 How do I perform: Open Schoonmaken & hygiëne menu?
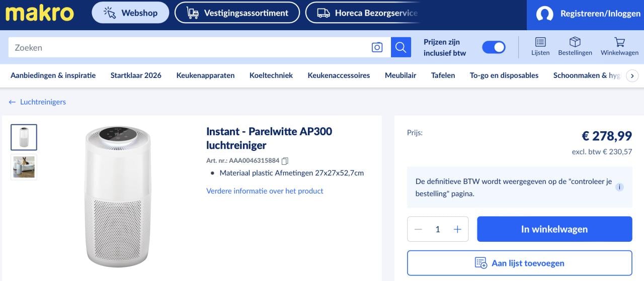(587, 75)
